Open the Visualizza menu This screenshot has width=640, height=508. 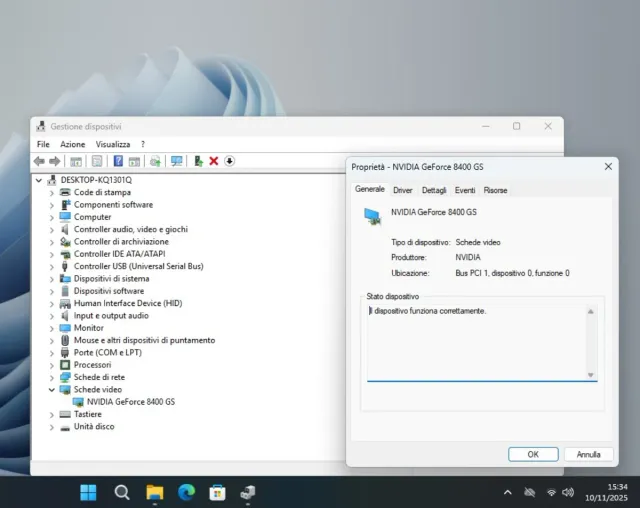113,144
